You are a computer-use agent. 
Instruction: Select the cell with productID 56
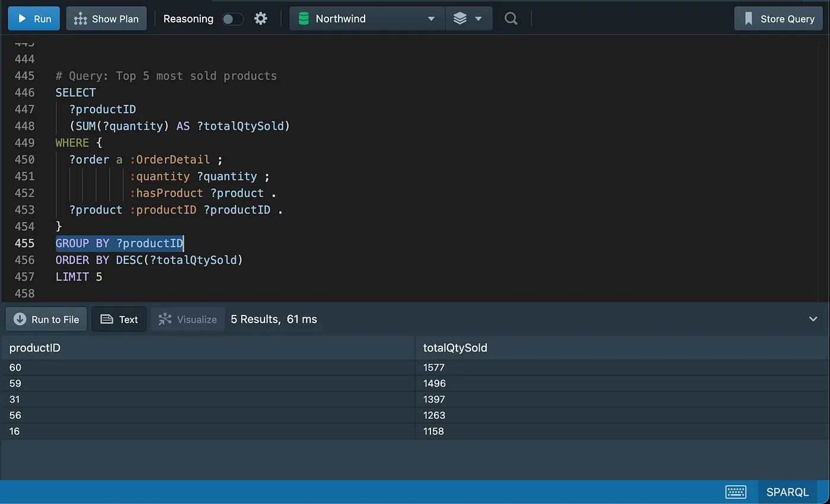[x=207, y=416]
